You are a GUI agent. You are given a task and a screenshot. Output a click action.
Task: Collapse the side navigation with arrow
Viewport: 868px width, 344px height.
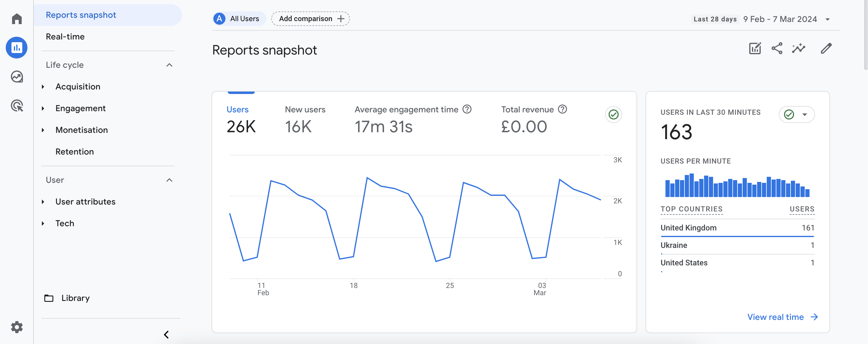(166, 334)
